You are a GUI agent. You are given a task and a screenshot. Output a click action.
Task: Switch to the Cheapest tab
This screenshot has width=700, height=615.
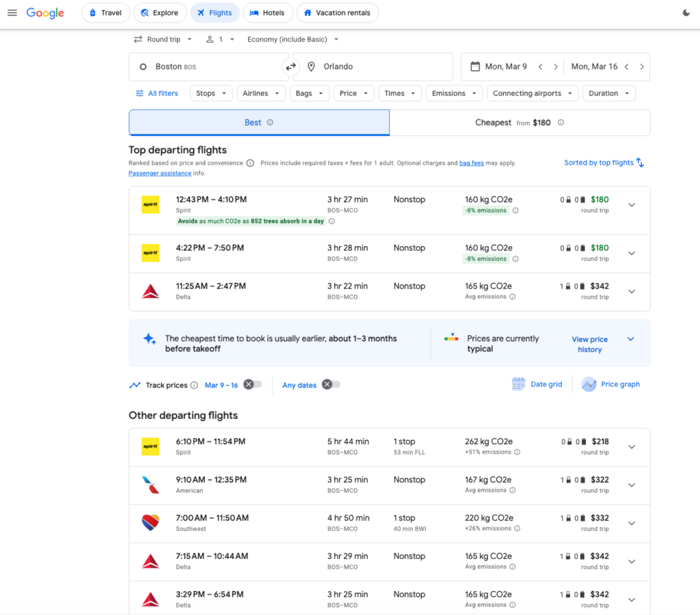click(520, 123)
